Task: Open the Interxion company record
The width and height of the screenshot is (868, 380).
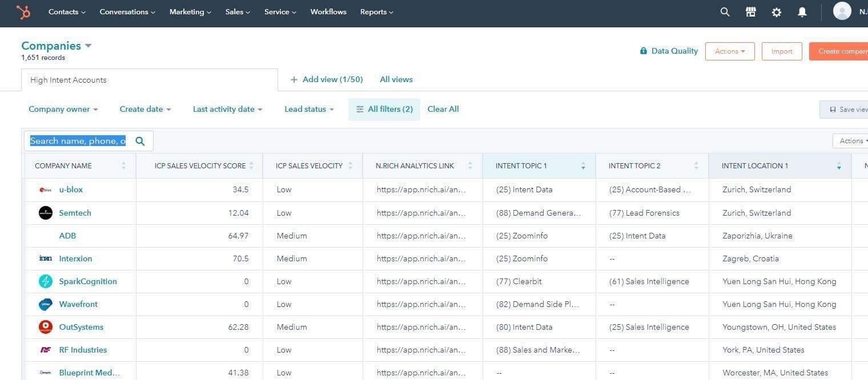Action: click(75, 258)
